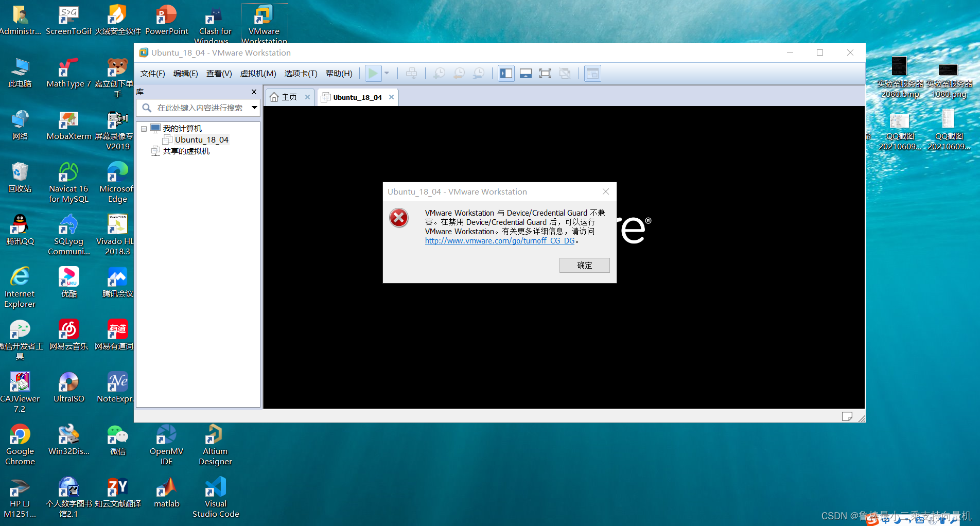980x526 pixels.
Task: Open 微信 desktop shortcut
Action: [117, 441]
